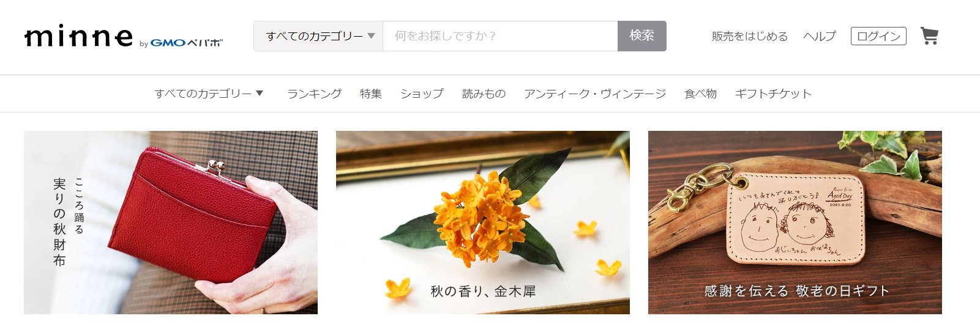980x332 pixels.
Task: Click the ログイン button
Action: tap(878, 36)
